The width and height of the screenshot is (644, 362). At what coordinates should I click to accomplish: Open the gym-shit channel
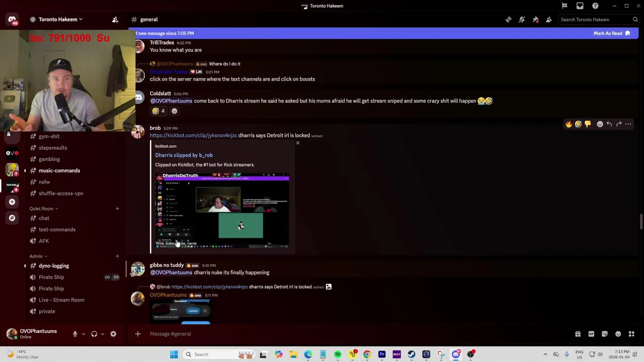(49, 136)
